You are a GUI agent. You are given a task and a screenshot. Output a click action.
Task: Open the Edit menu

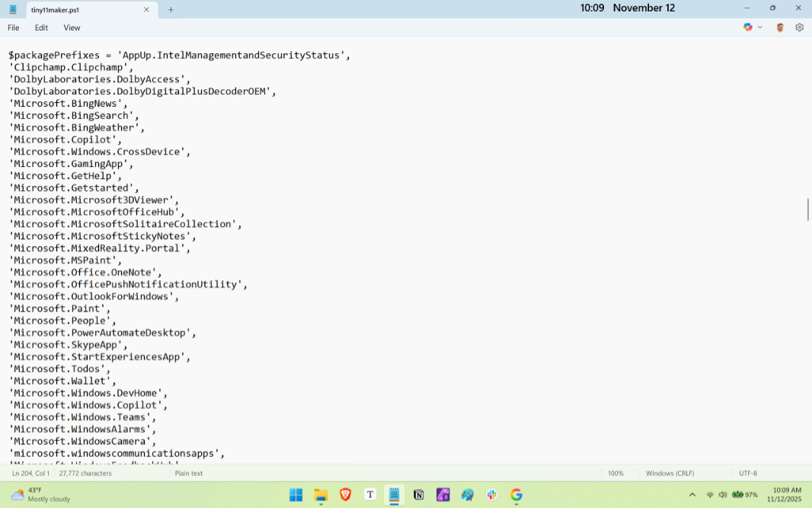(41, 27)
